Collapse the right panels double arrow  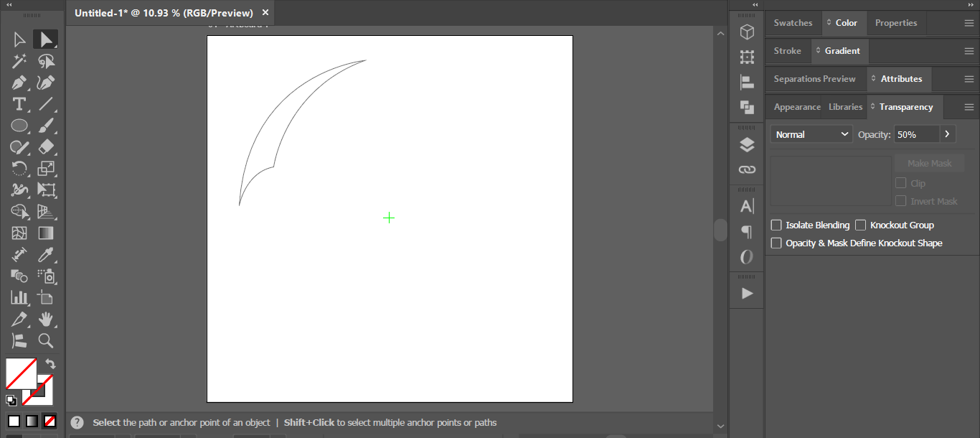pyautogui.click(x=971, y=4)
